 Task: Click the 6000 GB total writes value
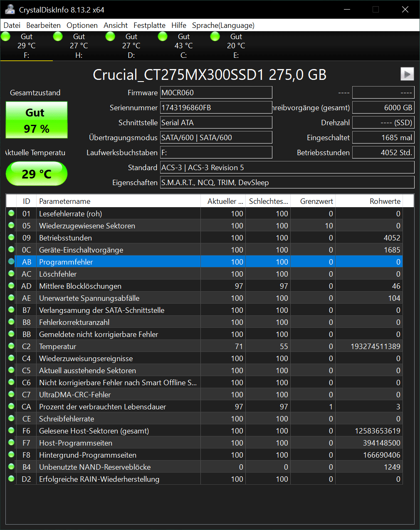point(383,107)
